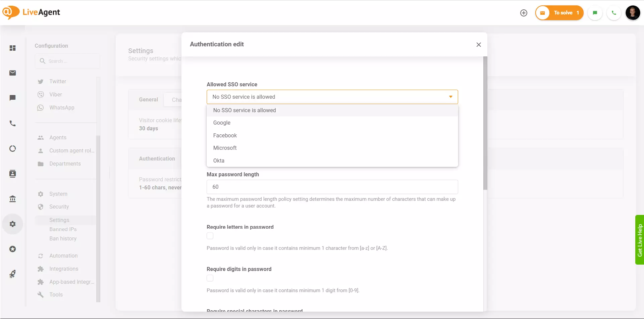
Task: Collapse the Allowed SSO service dropdown arrow
Action: coord(450,97)
